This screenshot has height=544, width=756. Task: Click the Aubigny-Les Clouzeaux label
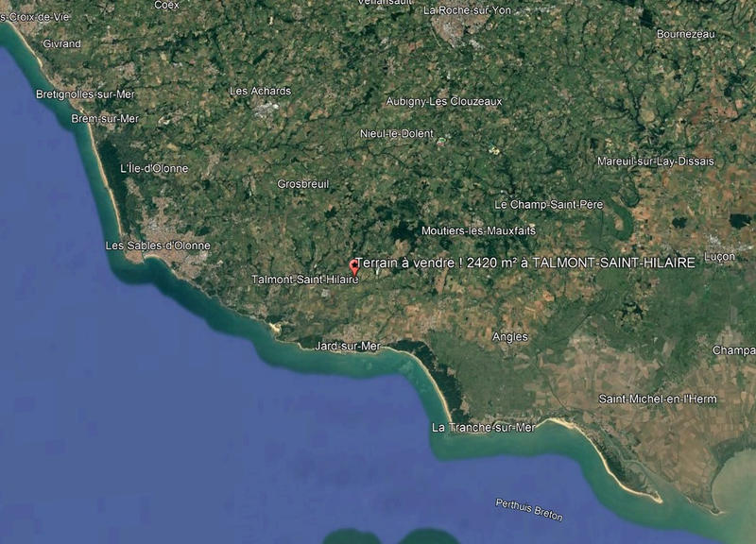pyautogui.click(x=444, y=102)
